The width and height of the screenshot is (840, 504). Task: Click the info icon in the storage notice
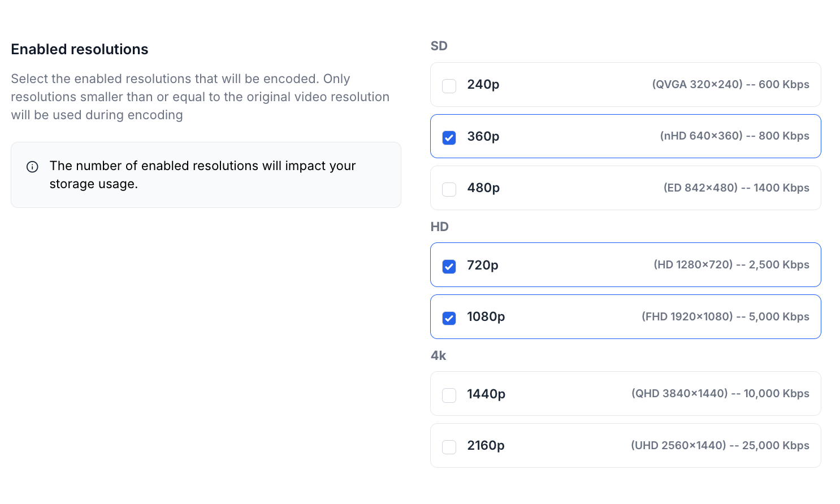pyautogui.click(x=32, y=167)
